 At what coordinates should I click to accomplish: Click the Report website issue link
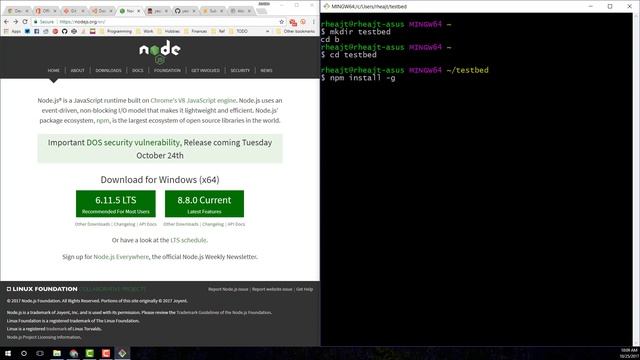[272, 289]
